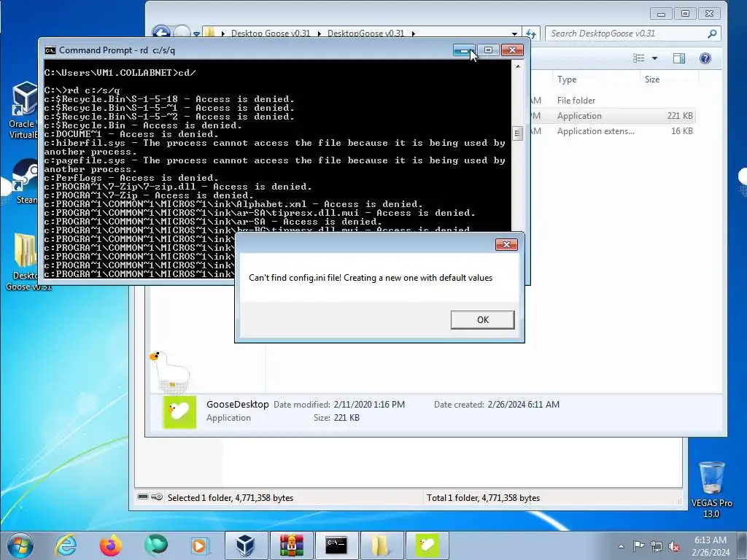The width and height of the screenshot is (747, 560).
Task: Click GooseDesktop name in details pane
Action: click(237, 404)
